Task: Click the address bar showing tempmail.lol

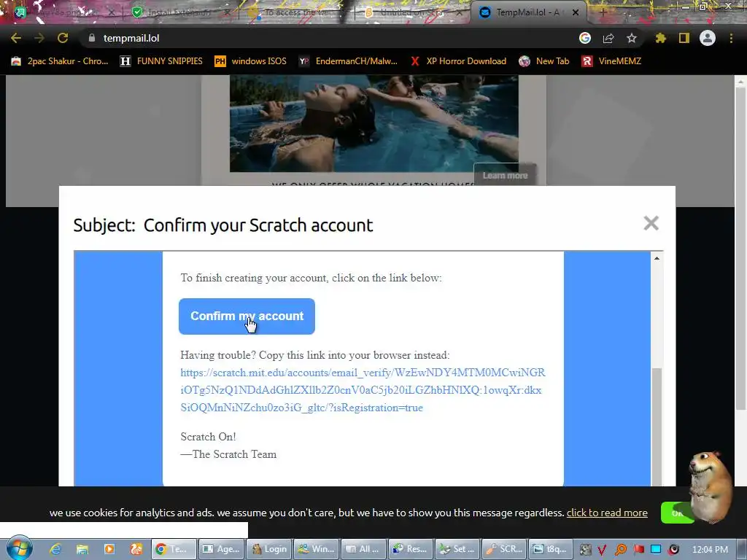Action: point(329,38)
